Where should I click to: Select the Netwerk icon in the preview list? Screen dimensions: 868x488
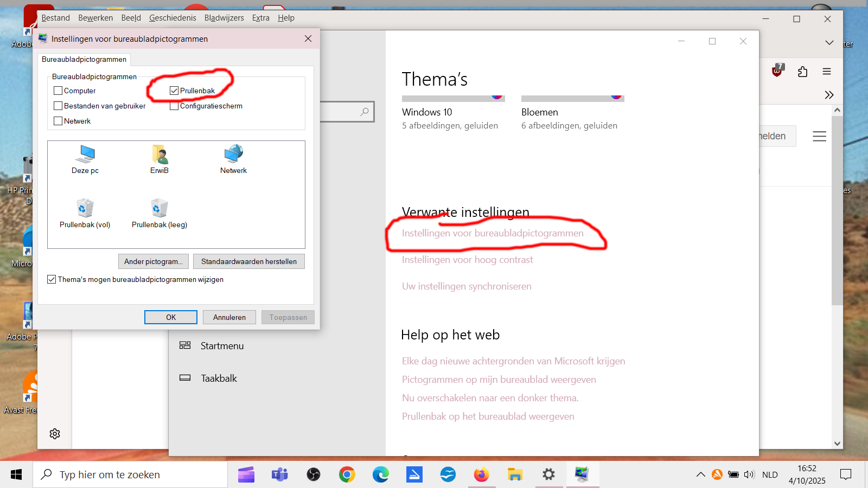(x=233, y=159)
